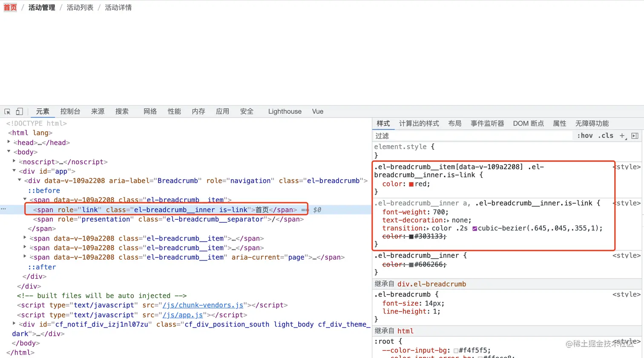
Task: Go to the 搜索 tab
Action: (122, 112)
